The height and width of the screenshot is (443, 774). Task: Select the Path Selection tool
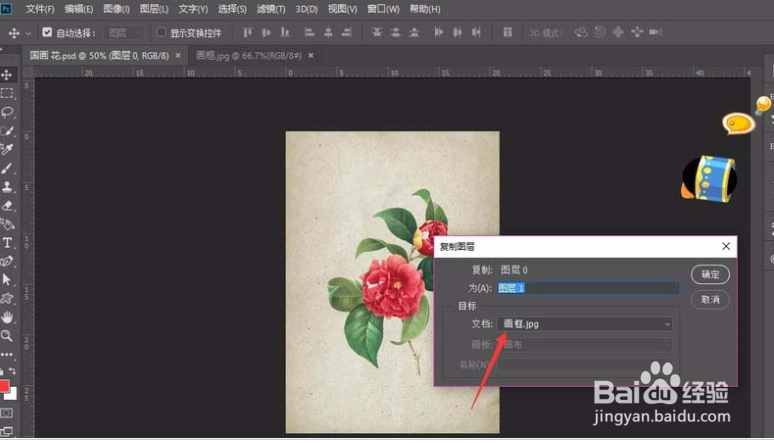7,280
